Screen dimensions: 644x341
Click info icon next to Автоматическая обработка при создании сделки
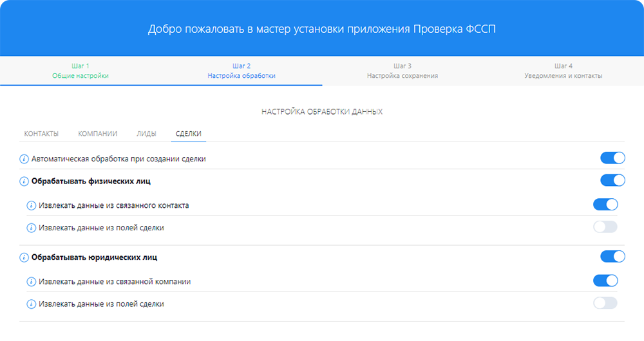point(24,158)
